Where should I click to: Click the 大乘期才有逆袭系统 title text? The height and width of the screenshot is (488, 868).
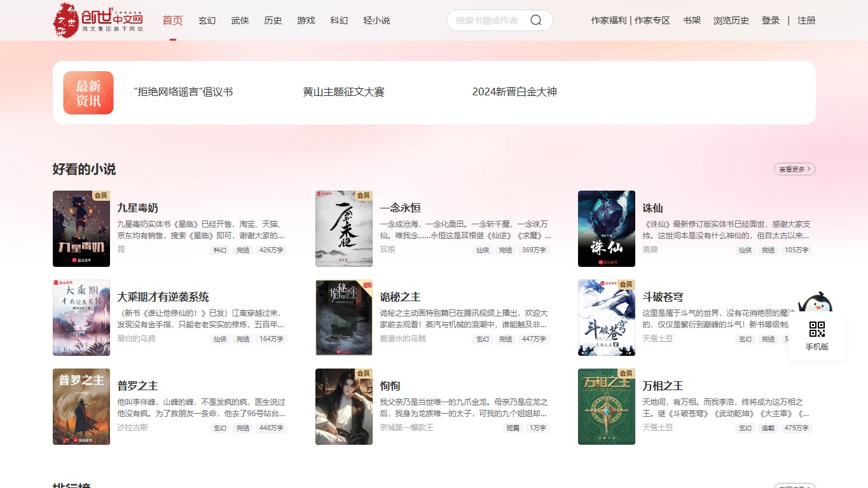[x=163, y=297]
